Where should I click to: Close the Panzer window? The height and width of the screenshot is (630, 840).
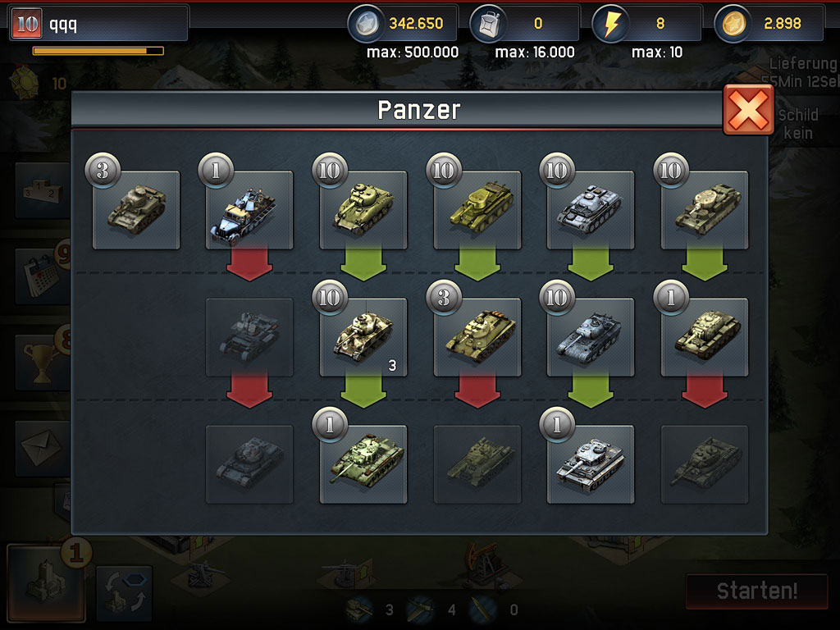(x=748, y=110)
